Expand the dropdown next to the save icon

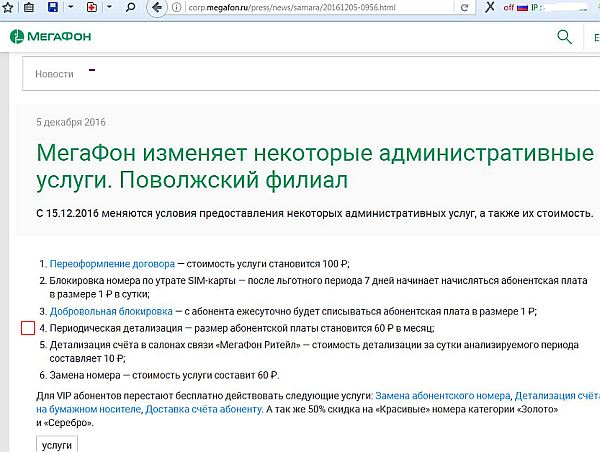pyautogui.click(x=71, y=7)
